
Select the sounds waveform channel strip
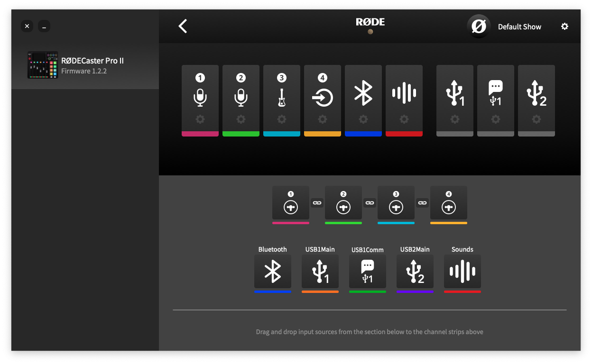pos(404,93)
